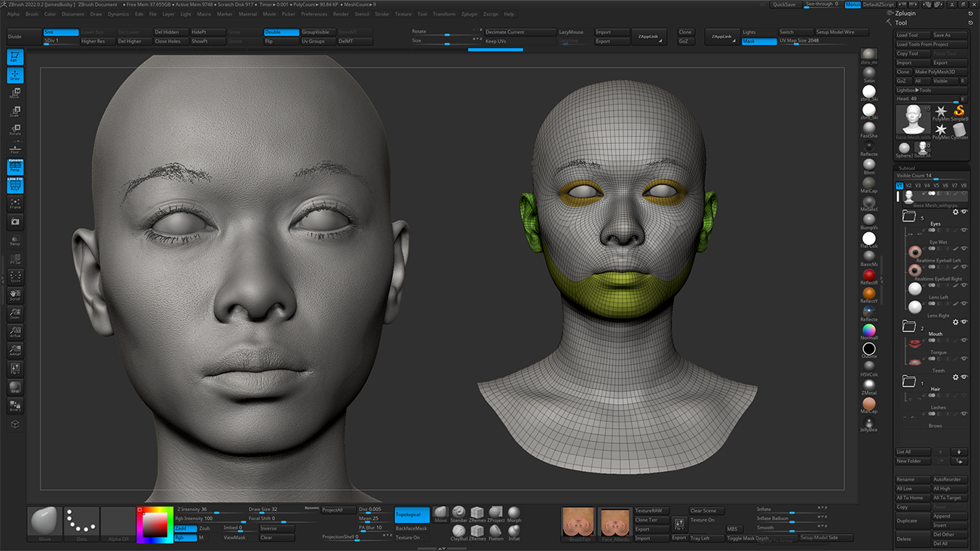
Task: Toggle Perspective view button
Action: coord(15,167)
